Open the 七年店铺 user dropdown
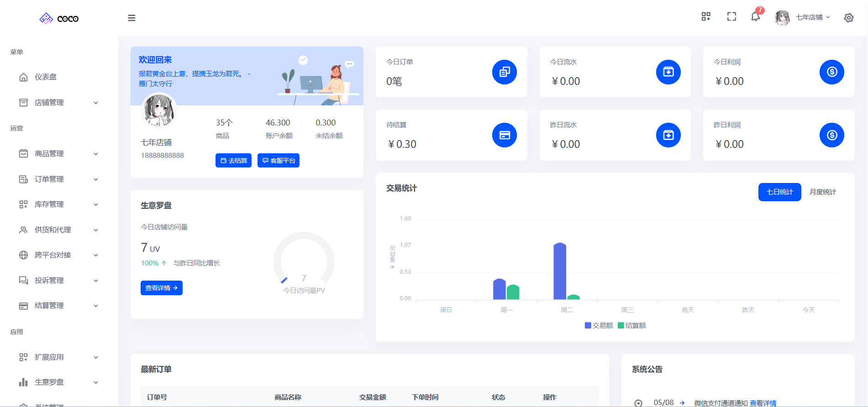The height and width of the screenshot is (407, 868). [809, 17]
